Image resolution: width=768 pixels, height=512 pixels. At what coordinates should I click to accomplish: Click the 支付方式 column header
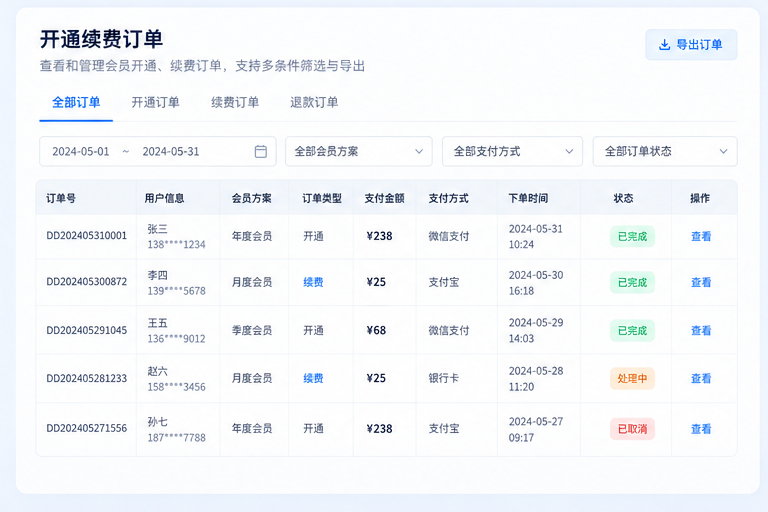449,198
